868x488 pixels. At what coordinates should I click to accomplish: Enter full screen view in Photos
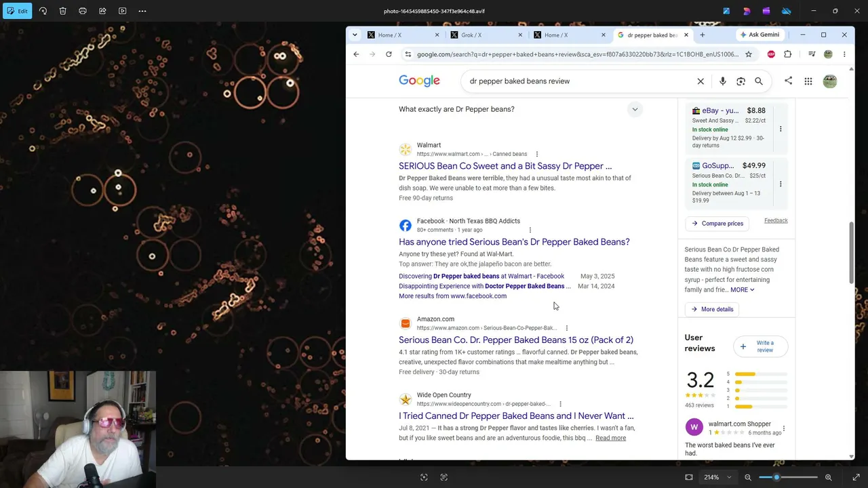(x=856, y=477)
